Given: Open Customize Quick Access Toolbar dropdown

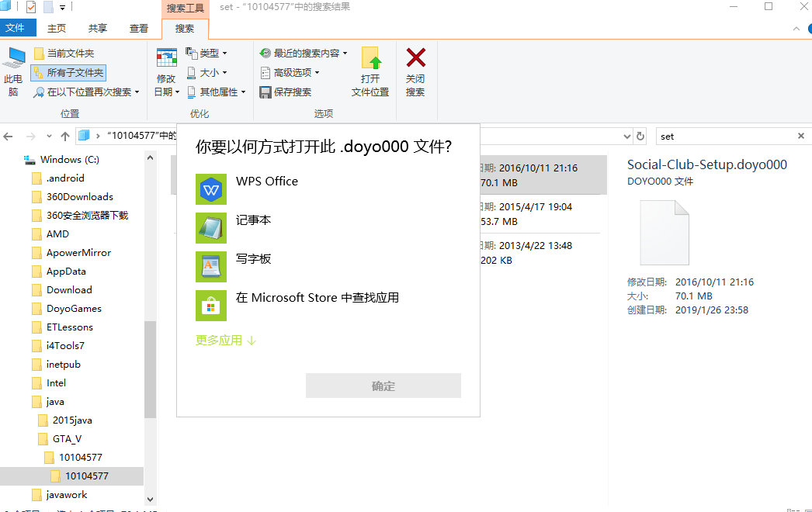Looking at the screenshot, I should [63, 8].
